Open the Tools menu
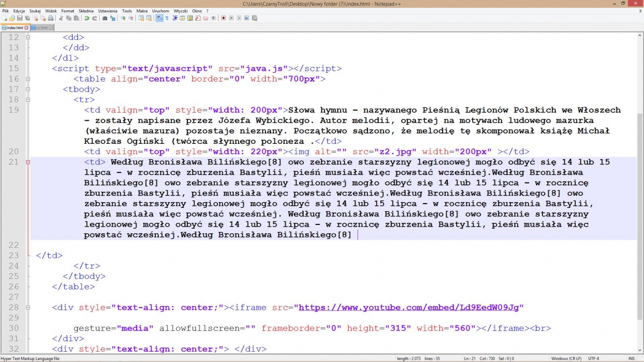 (127, 11)
